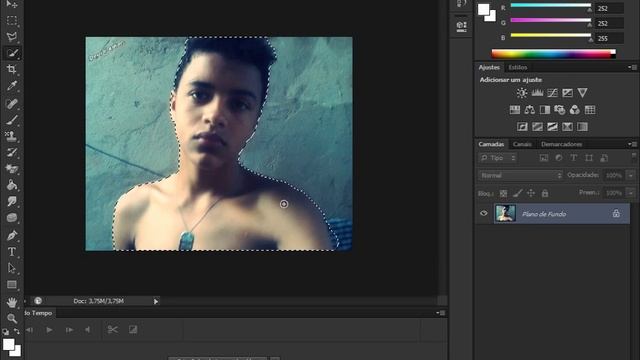This screenshot has width=640, height=360.
Task: Open the Normal blend mode dropdown
Action: point(520,176)
